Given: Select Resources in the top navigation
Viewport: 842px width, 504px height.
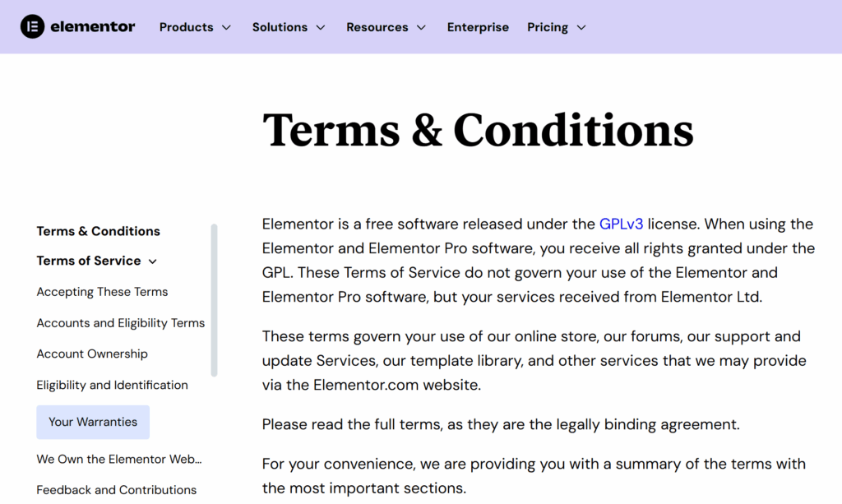Looking at the screenshot, I should (377, 27).
